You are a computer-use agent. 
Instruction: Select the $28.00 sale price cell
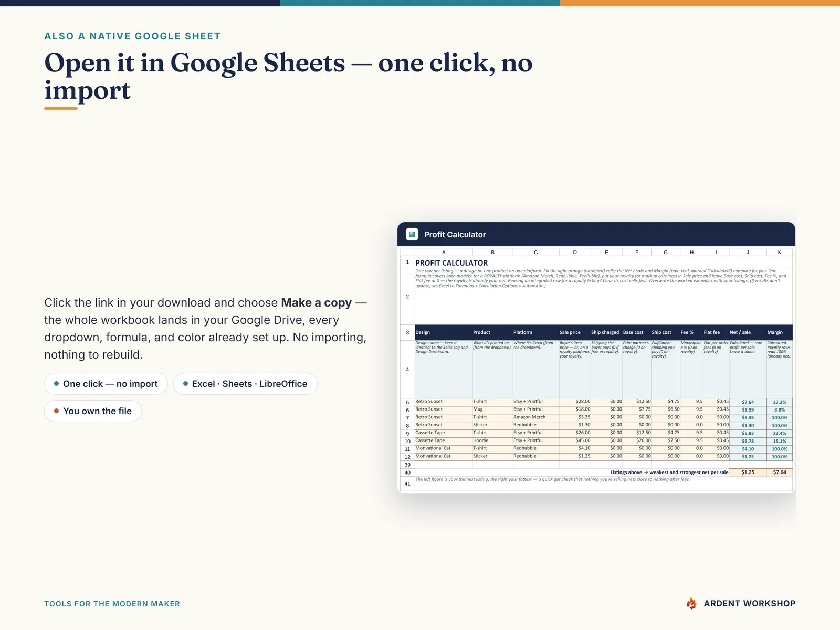(x=575, y=402)
